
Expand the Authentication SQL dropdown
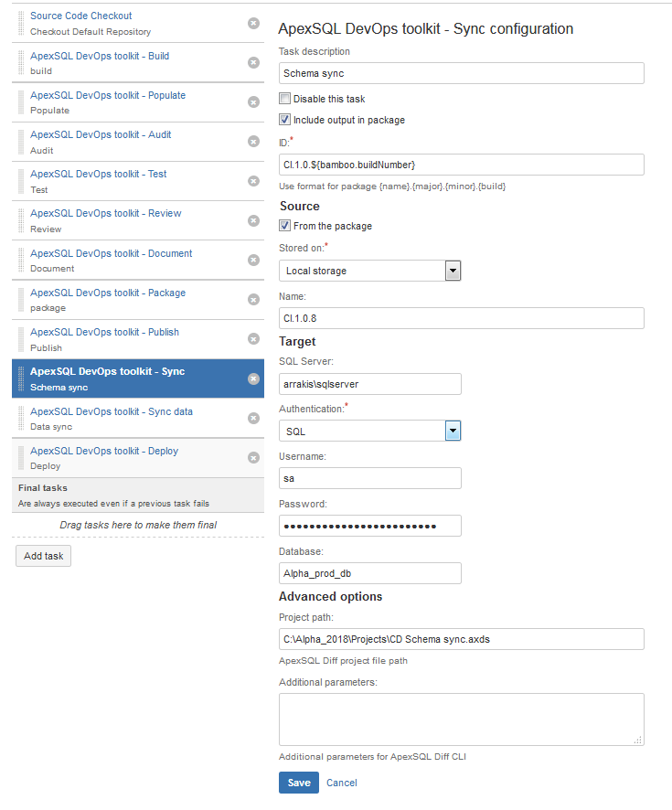pos(370,431)
